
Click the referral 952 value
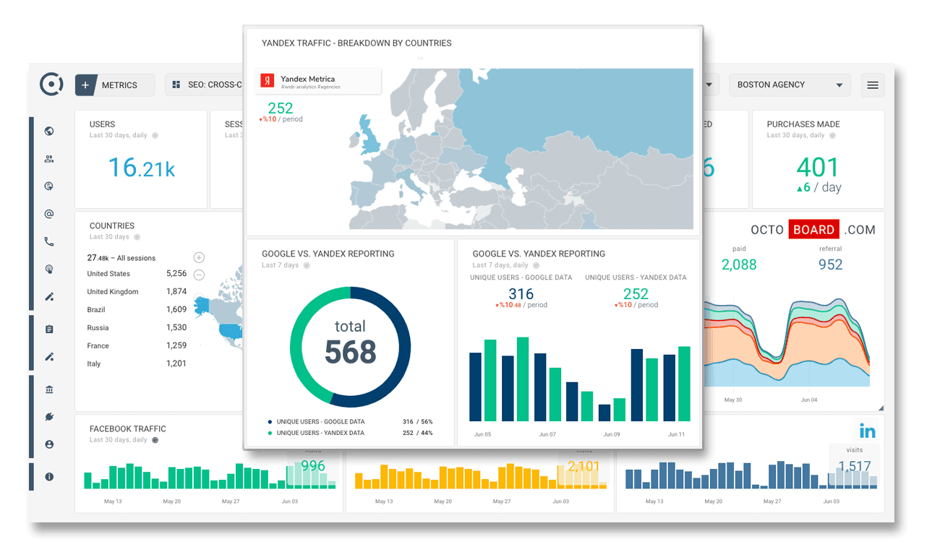pos(831,264)
